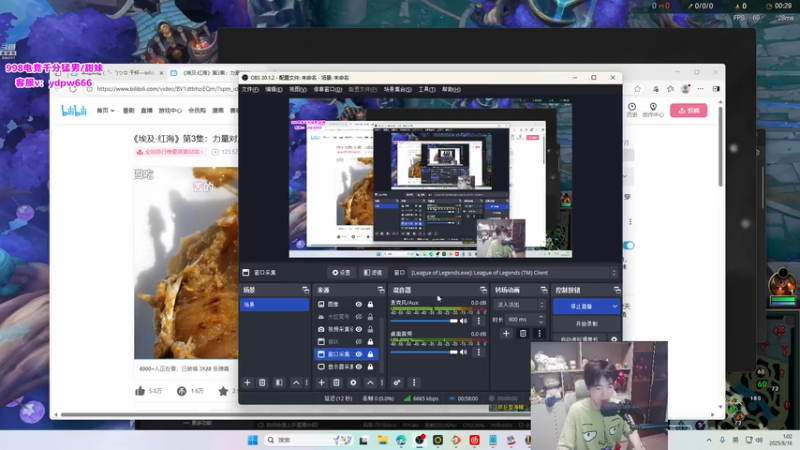The height and width of the screenshot is (450, 800).
Task: Add a new scene in Scenes panel
Action: [247, 383]
